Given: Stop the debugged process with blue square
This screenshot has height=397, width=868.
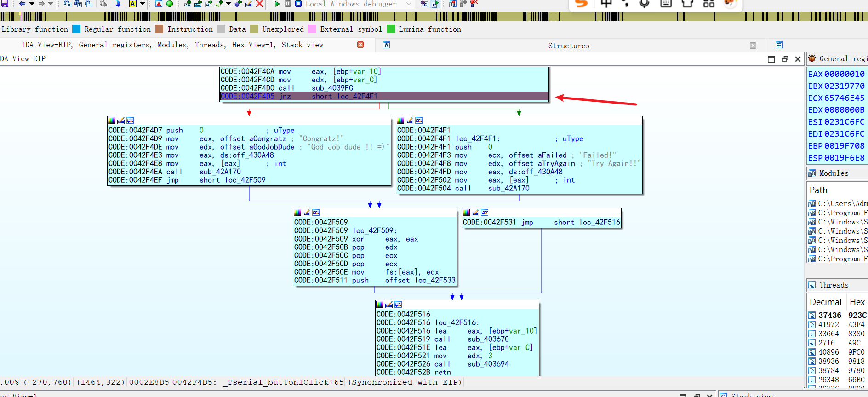Looking at the screenshot, I should [x=298, y=4].
